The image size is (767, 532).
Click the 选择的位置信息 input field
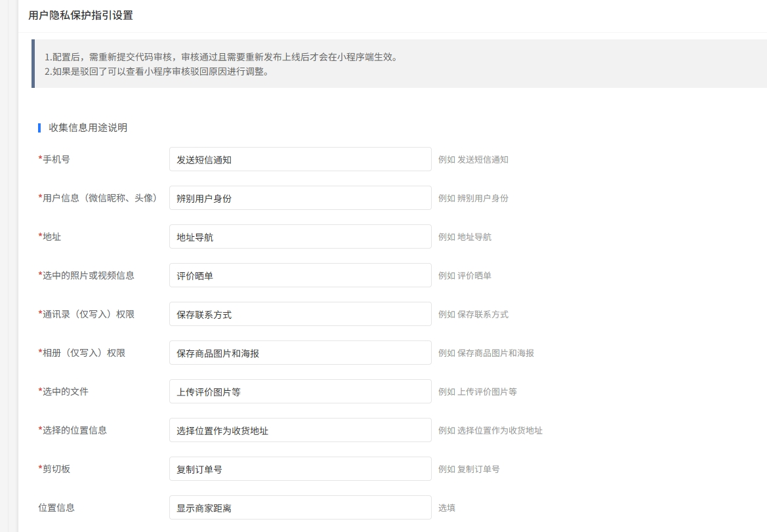coord(300,430)
